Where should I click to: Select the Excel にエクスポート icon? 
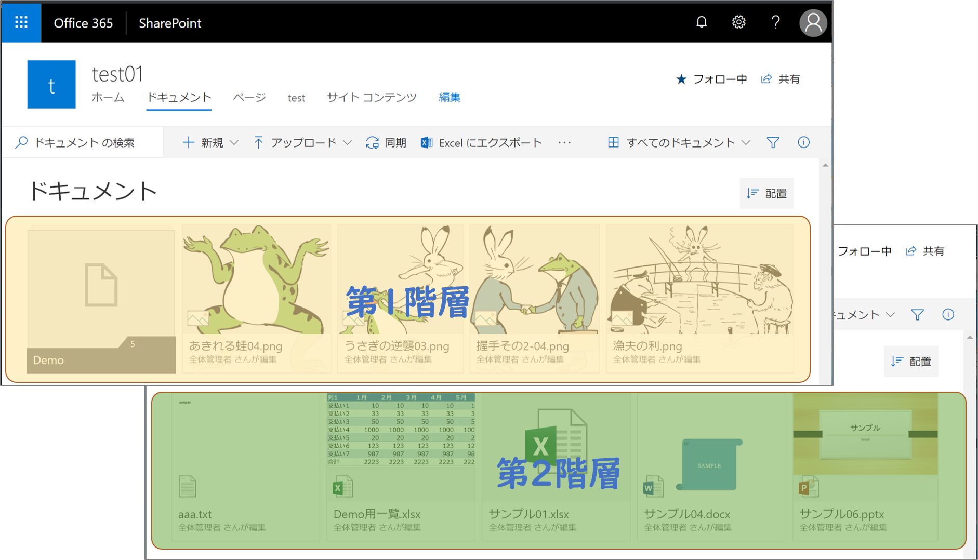coord(427,142)
